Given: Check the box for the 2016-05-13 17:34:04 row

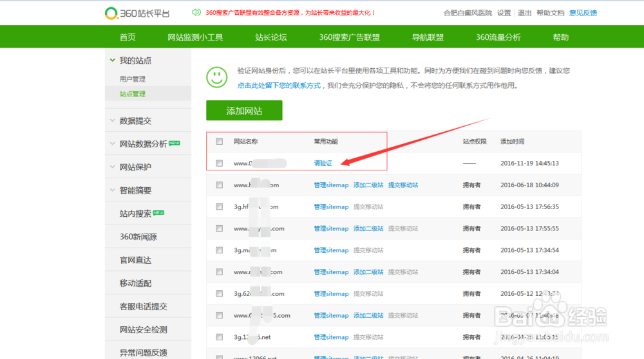Looking at the screenshot, I should [220, 272].
